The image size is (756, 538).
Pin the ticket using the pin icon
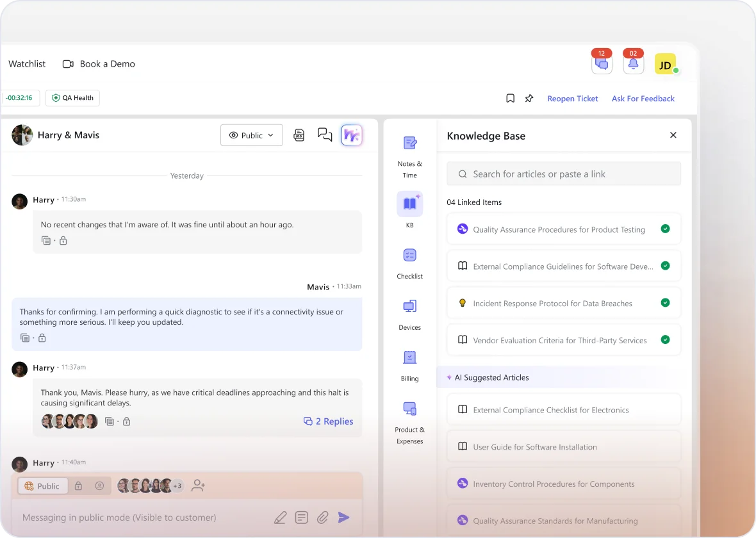click(529, 99)
